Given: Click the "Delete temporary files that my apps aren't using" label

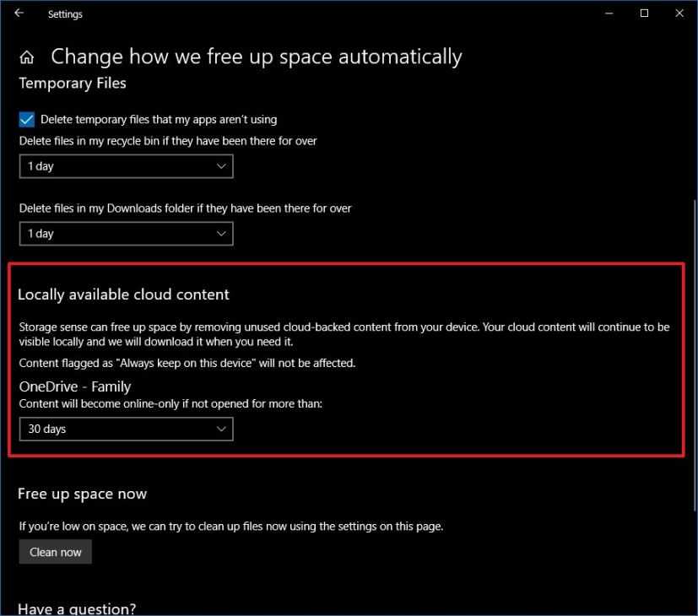Looking at the screenshot, I should [x=159, y=120].
